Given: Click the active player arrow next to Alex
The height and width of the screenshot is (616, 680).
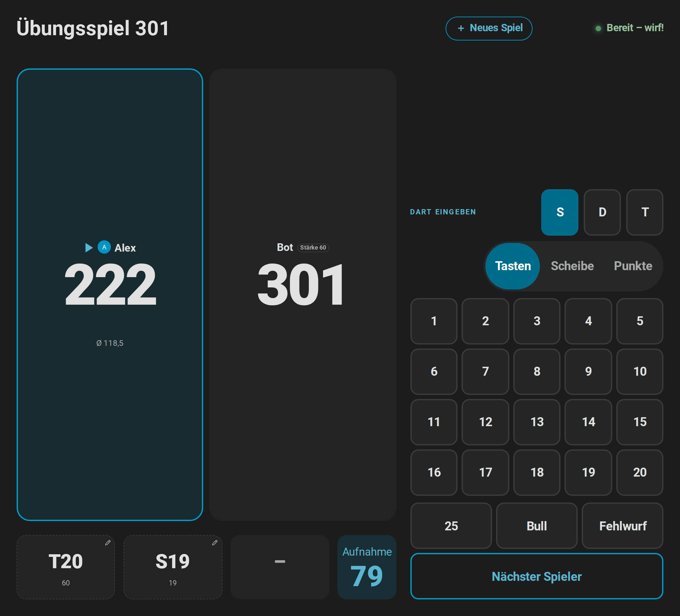Looking at the screenshot, I should (89, 248).
